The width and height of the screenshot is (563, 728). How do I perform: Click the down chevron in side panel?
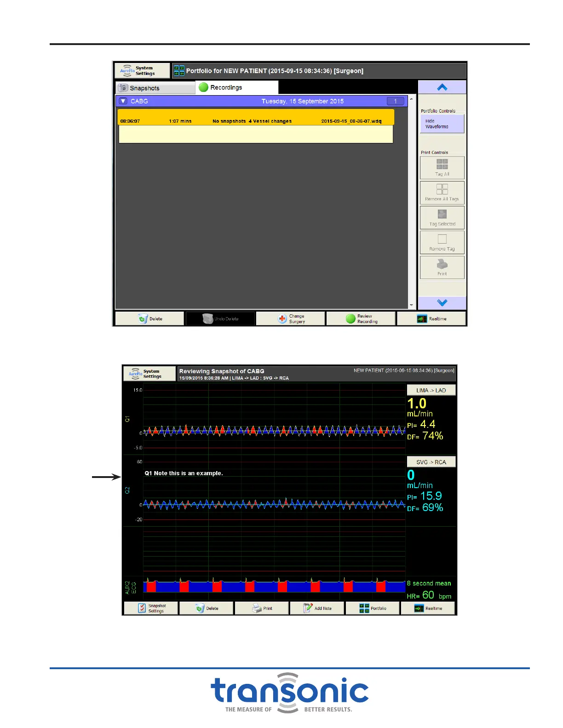tap(442, 302)
